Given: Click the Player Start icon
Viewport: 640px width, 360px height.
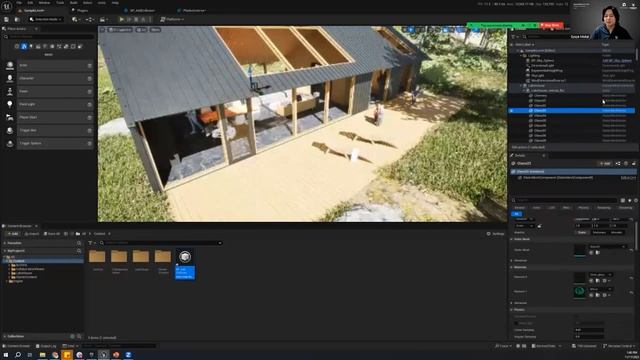Looking at the screenshot, I should pyautogui.click(x=10, y=118).
